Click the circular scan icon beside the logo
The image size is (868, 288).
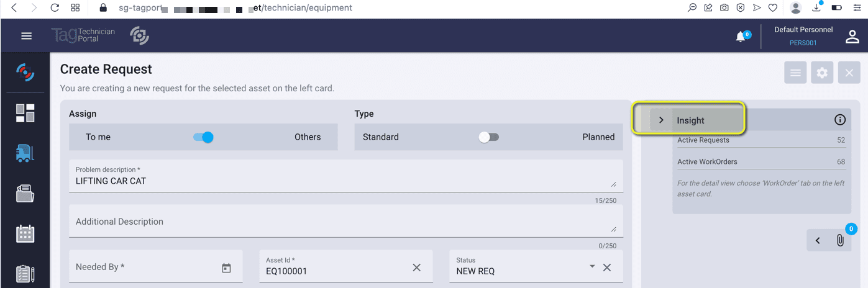[x=139, y=36]
